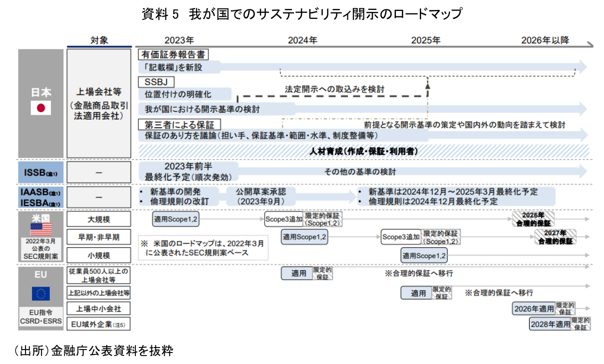Click 適用Scope1,2 in the 早期・非早期 row
604x364 pixels.
click(304, 237)
